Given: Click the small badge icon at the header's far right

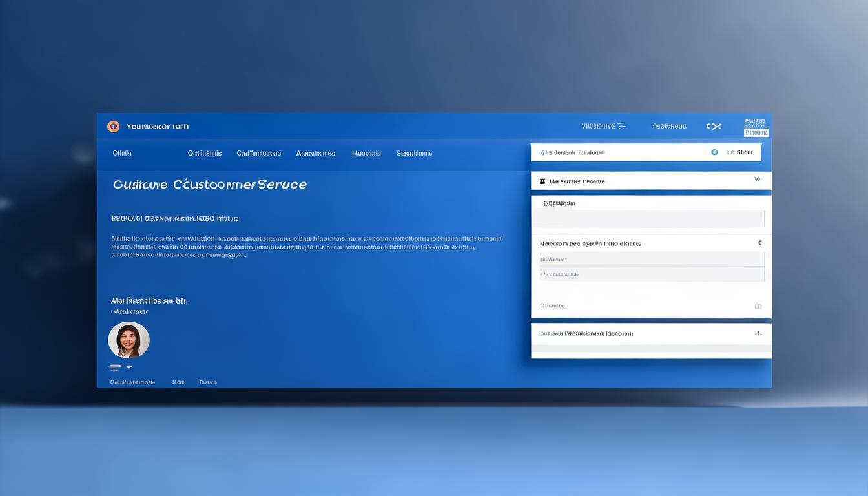Looking at the screenshot, I should click(756, 127).
